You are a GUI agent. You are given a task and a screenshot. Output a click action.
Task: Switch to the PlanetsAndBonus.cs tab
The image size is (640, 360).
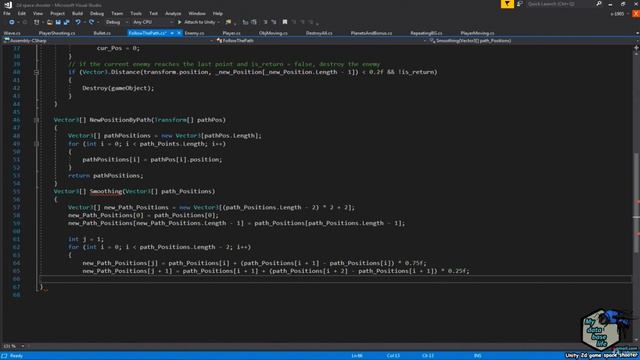pyautogui.click(x=371, y=33)
